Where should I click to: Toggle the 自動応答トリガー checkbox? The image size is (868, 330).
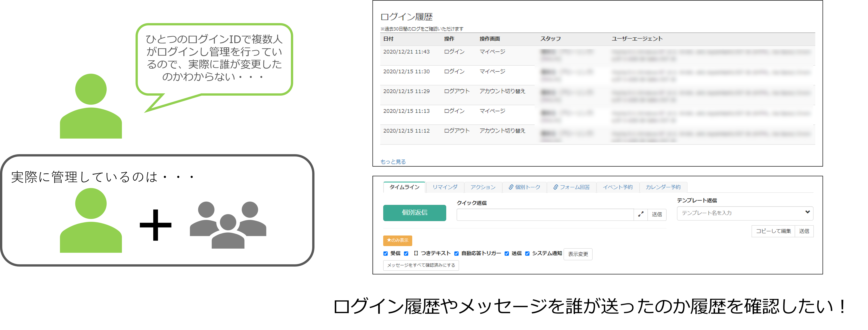456,254
